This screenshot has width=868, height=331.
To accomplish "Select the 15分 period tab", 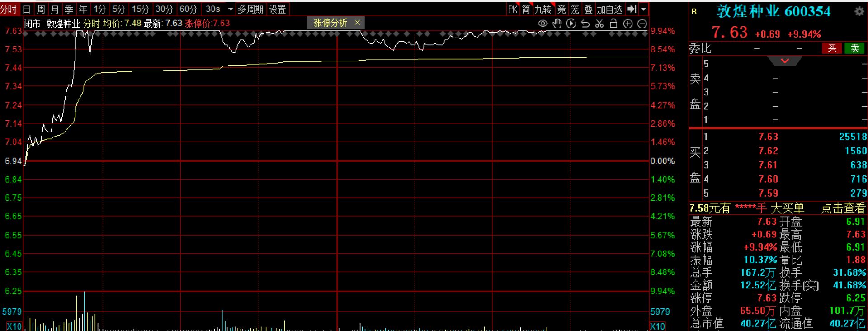I will (140, 9).
